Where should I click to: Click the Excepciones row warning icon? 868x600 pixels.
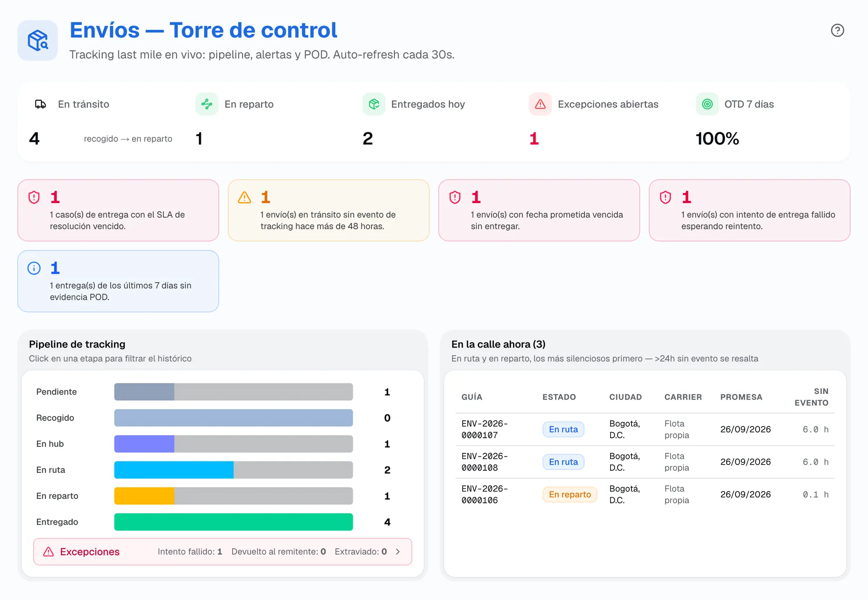point(49,552)
